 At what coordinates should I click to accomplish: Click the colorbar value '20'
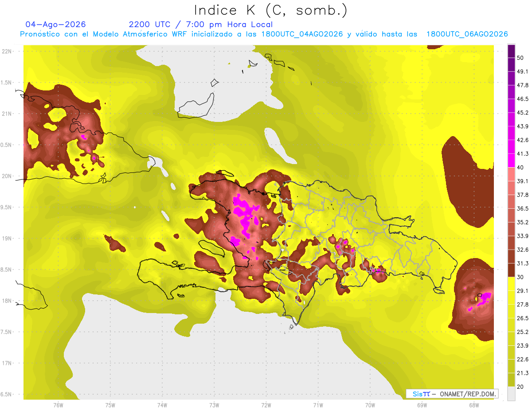tap(521, 387)
